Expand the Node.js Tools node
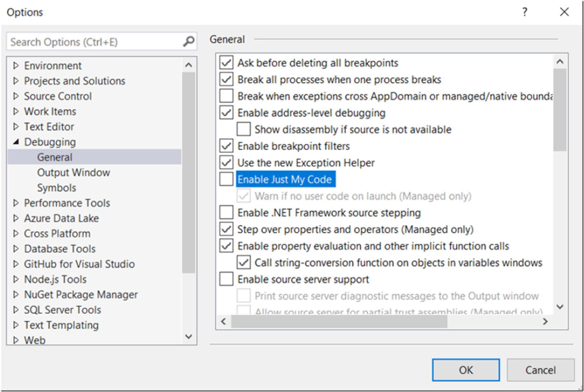The height and width of the screenshot is (392, 584). tap(16, 279)
